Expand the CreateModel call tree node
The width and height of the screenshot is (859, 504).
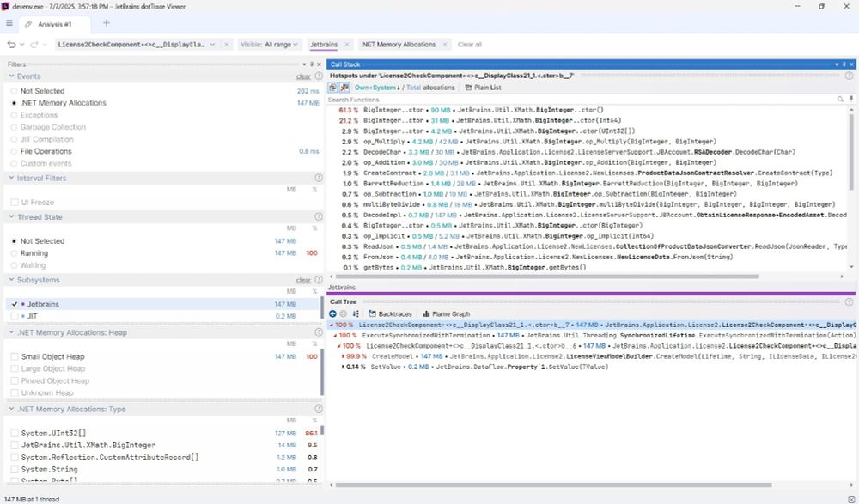[x=344, y=356]
